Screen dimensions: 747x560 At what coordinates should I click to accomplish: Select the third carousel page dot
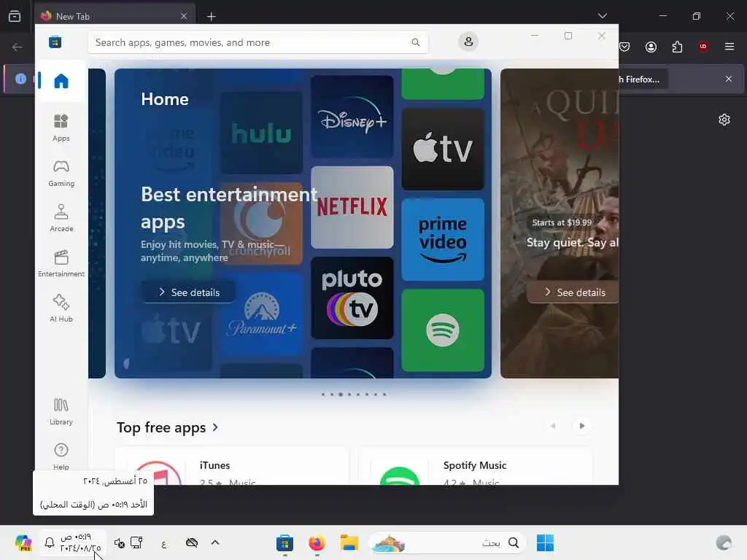click(341, 394)
